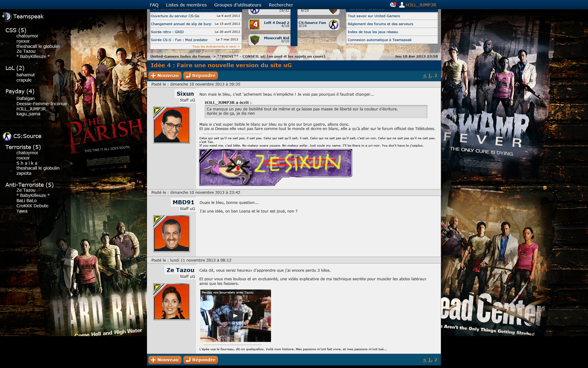This screenshot has height=368, width=588.
Task: Click the CS:Source Fun server icon
Action: (334, 24)
